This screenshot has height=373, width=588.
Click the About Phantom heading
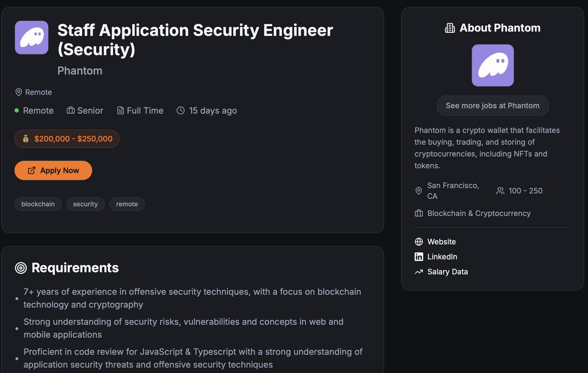(x=500, y=28)
